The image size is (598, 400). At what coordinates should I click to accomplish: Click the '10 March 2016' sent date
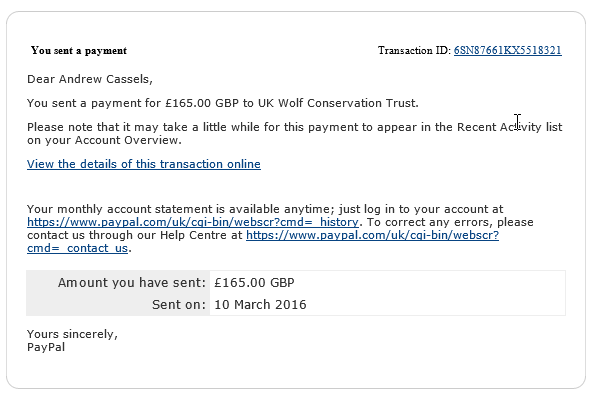260,305
